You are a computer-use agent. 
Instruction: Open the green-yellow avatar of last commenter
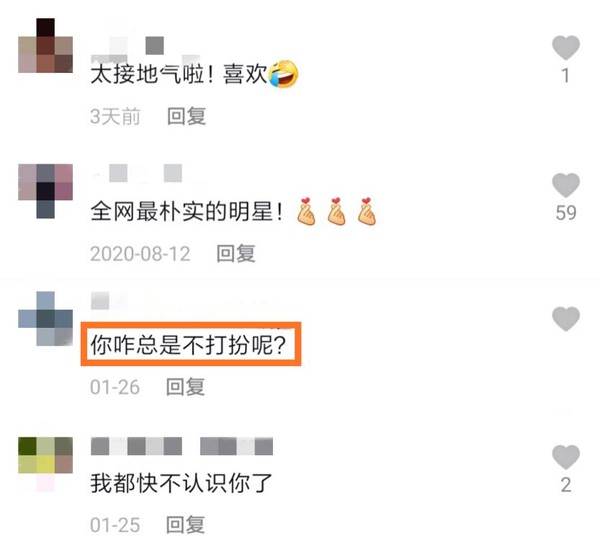click(x=46, y=464)
